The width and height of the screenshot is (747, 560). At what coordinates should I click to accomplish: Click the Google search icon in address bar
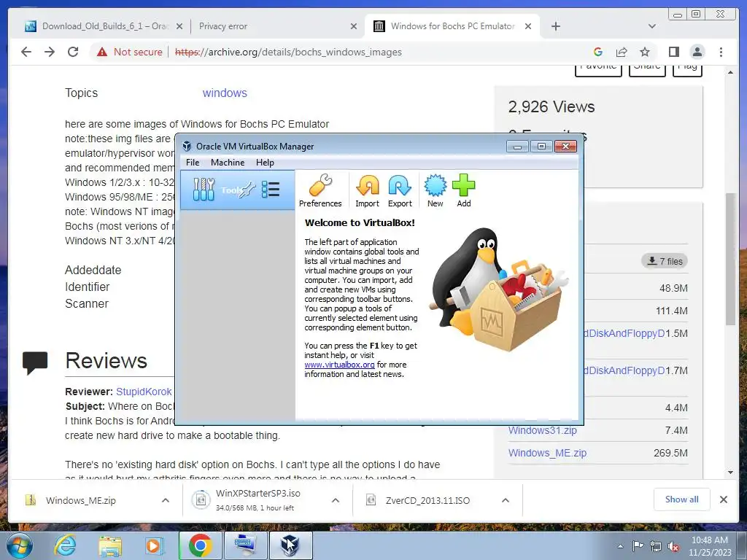point(598,52)
